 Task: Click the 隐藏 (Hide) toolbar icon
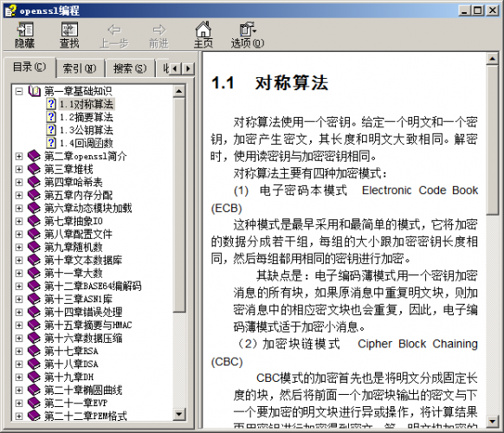pos(25,29)
